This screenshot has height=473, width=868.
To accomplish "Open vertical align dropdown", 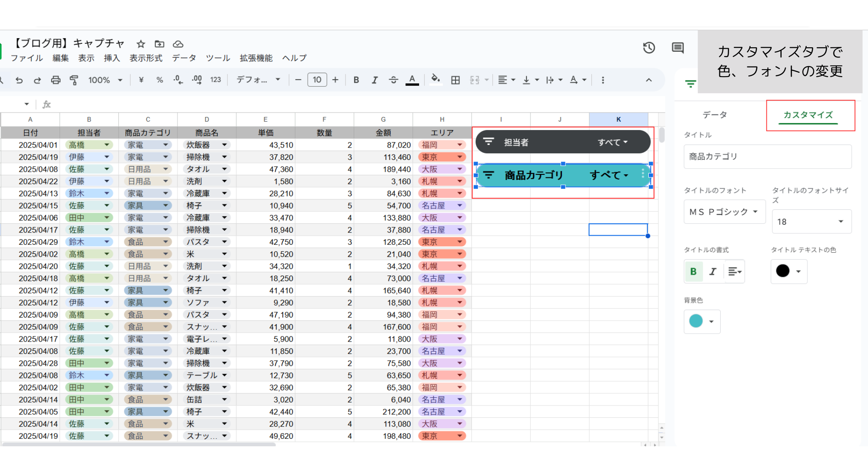I will tap(530, 80).
